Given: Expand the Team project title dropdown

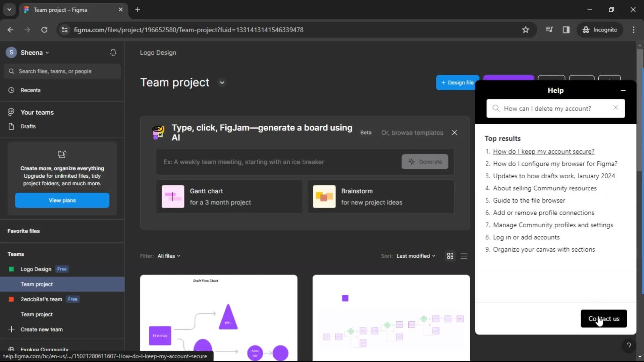Looking at the screenshot, I should tap(222, 83).
